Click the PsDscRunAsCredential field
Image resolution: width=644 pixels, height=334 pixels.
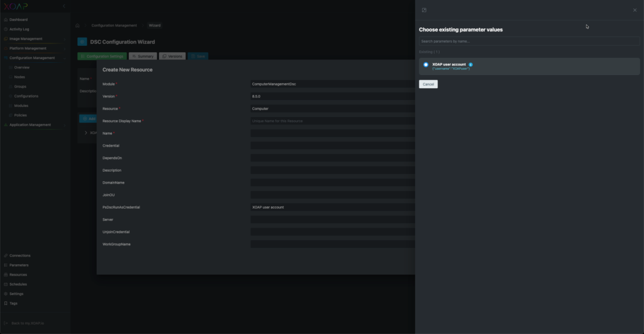pos(333,207)
